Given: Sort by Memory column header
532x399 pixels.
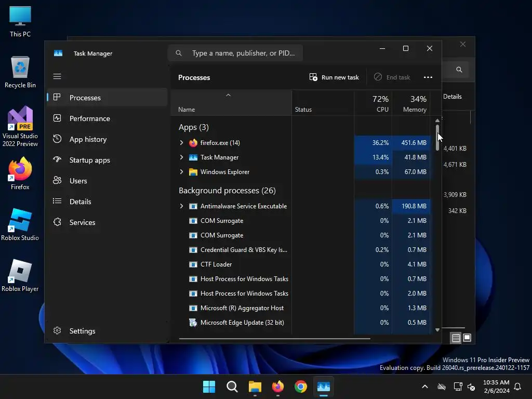Looking at the screenshot, I should click(x=411, y=103).
